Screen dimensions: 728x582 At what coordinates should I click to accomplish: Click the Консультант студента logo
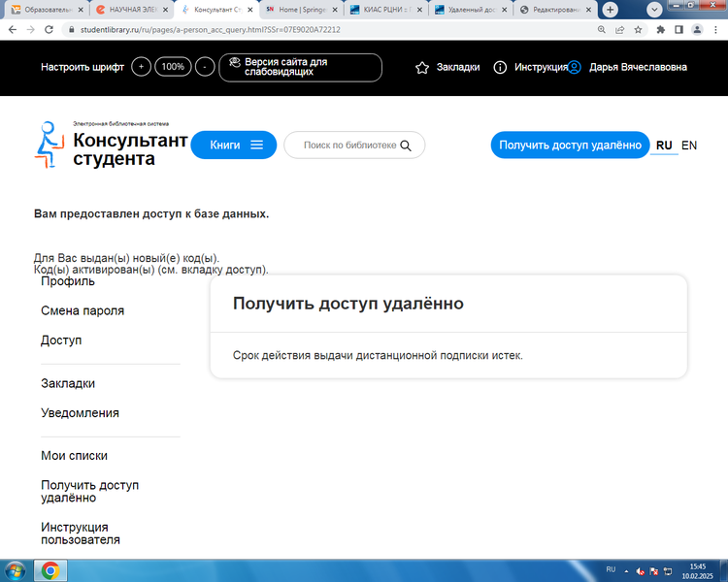(x=111, y=145)
